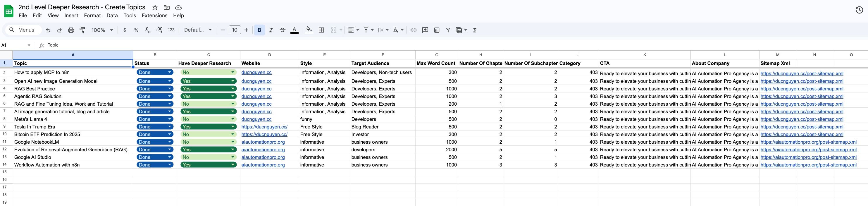868x206 pixels.
Task: Open the Edit menu
Action: point(37,16)
